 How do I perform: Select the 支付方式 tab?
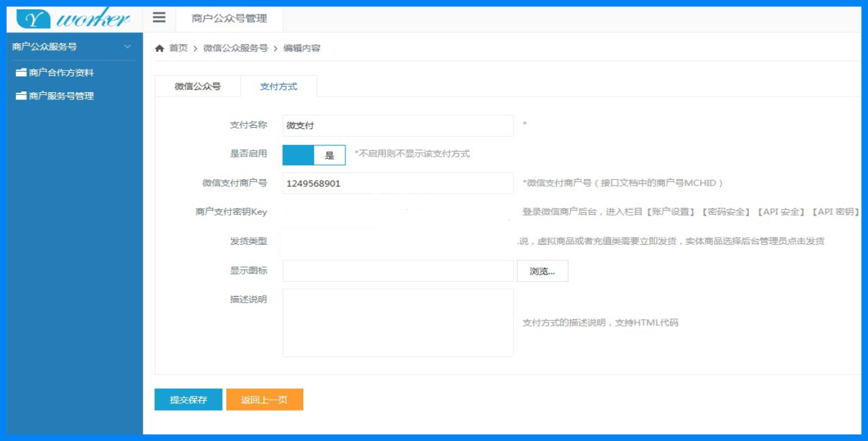pyautogui.click(x=278, y=86)
